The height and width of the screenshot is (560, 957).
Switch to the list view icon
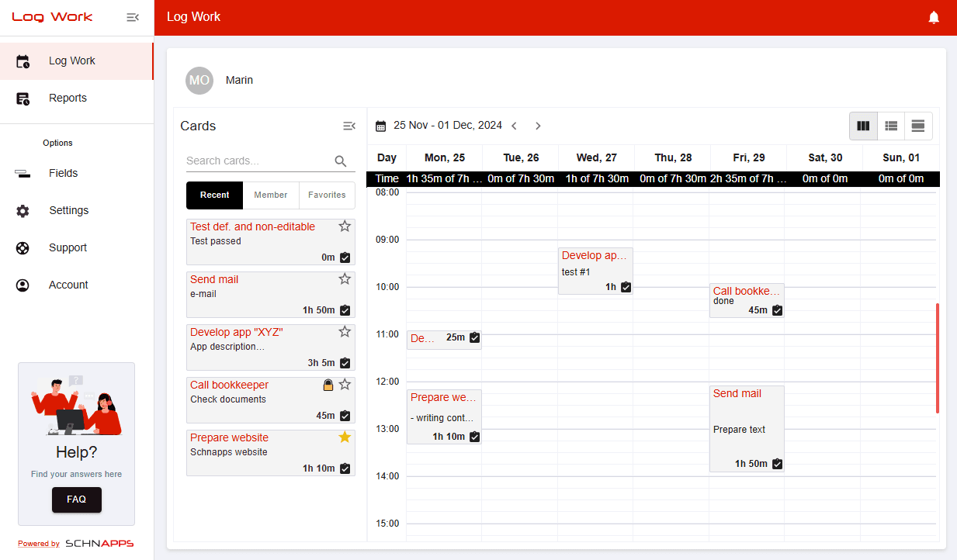click(890, 126)
